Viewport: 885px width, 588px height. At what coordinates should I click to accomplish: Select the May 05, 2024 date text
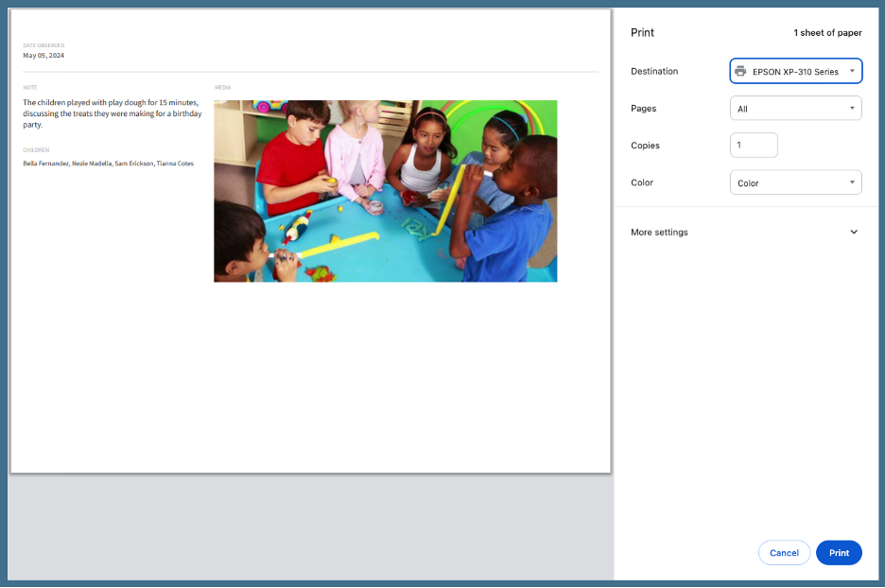42,55
